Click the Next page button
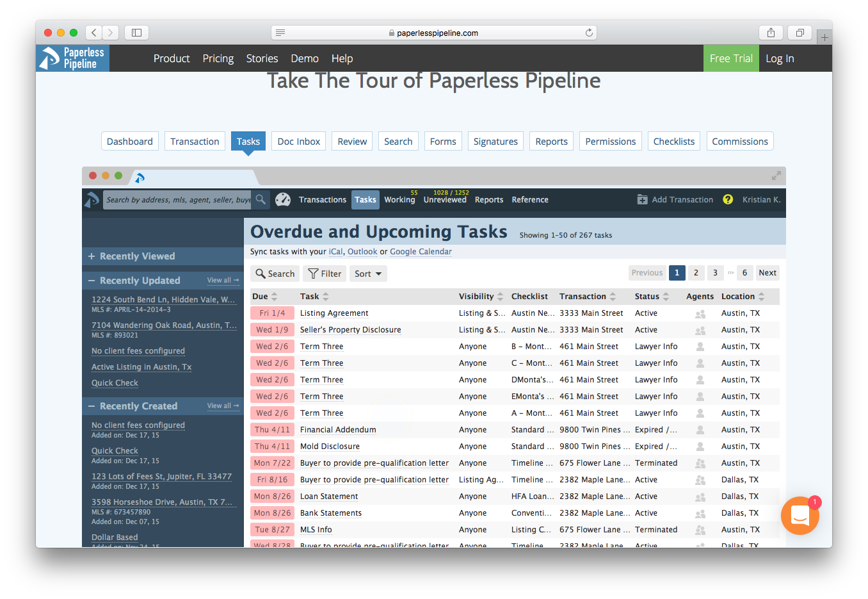Screen dimensions: 868x599 tap(768, 273)
